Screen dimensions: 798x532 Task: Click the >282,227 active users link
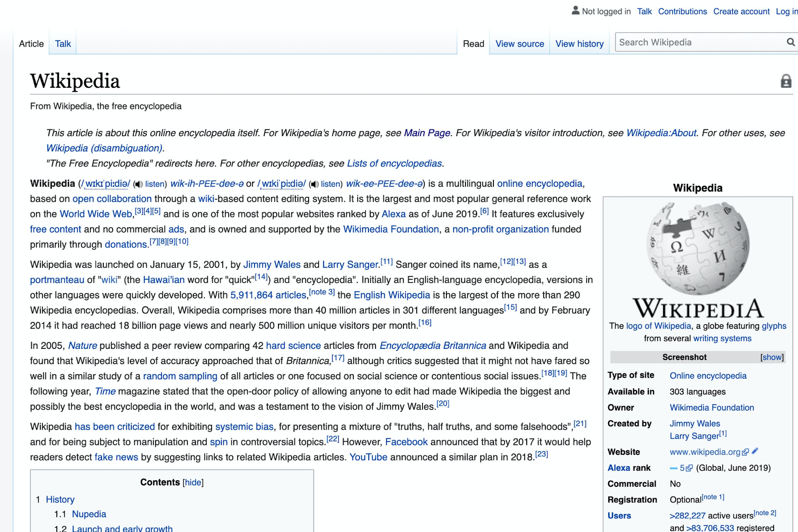click(x=688, y=516)
